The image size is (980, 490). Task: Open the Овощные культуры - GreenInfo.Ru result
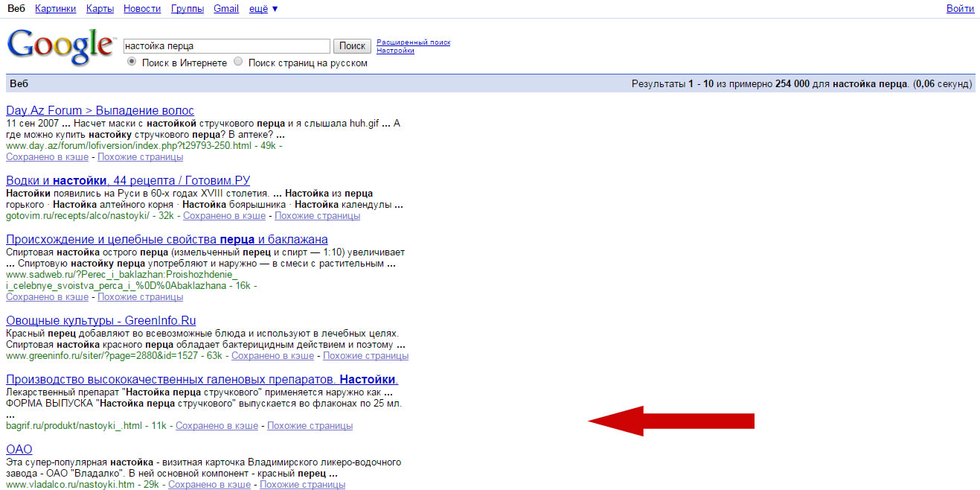pyautogui.click(x=100, y=321)
